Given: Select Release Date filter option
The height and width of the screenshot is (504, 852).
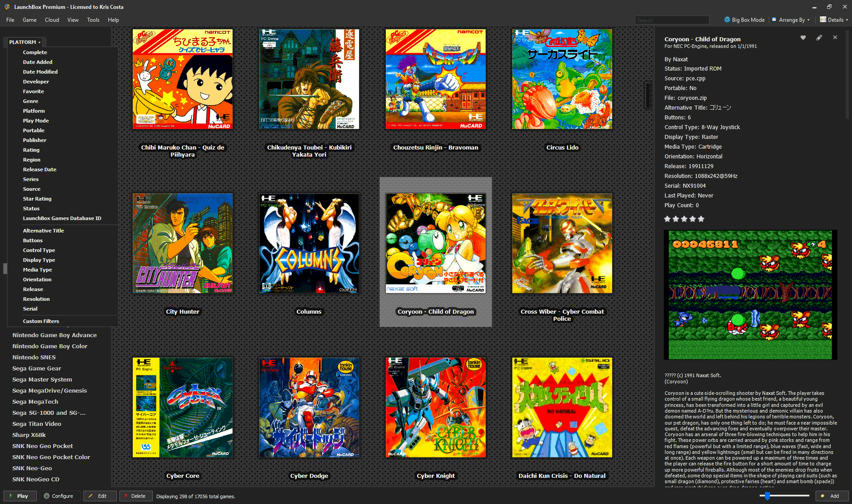Looking at the screenshot, I should pyautogui.click(x=40, y=169).
